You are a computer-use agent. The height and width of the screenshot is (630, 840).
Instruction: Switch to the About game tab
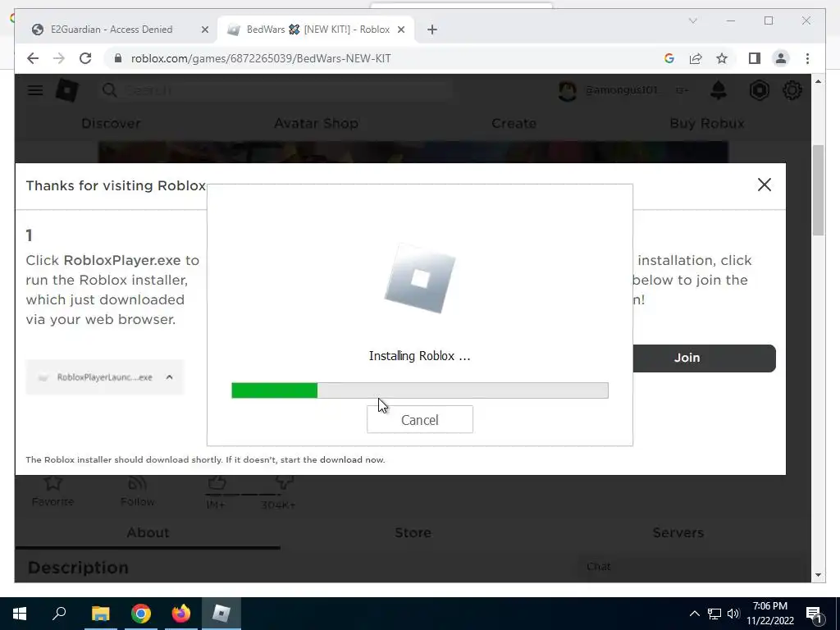(148, 532)
